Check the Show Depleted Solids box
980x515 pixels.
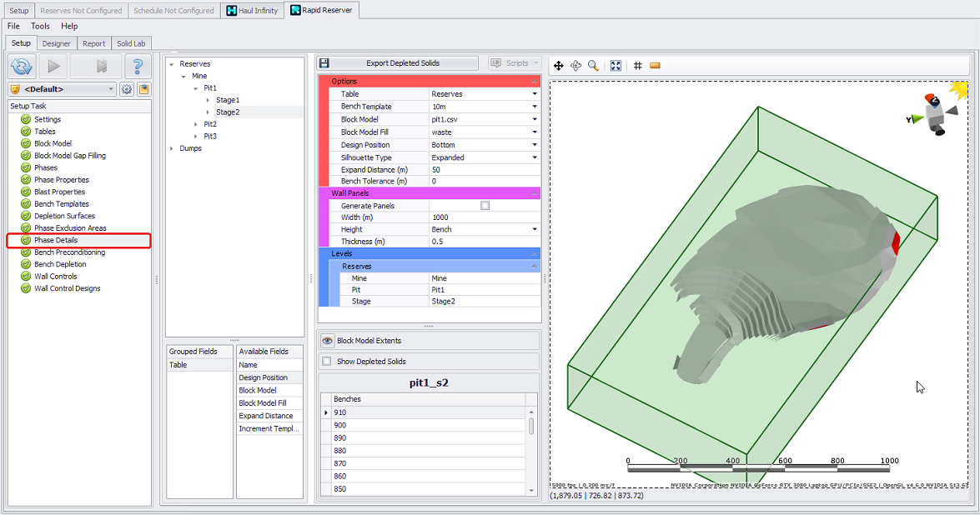click(326, 361)
